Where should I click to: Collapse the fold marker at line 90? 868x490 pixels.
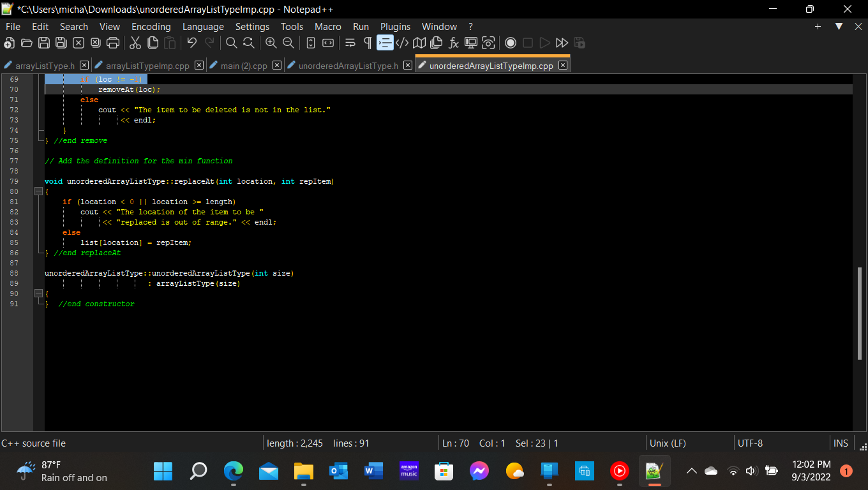[x=38, y=293]
